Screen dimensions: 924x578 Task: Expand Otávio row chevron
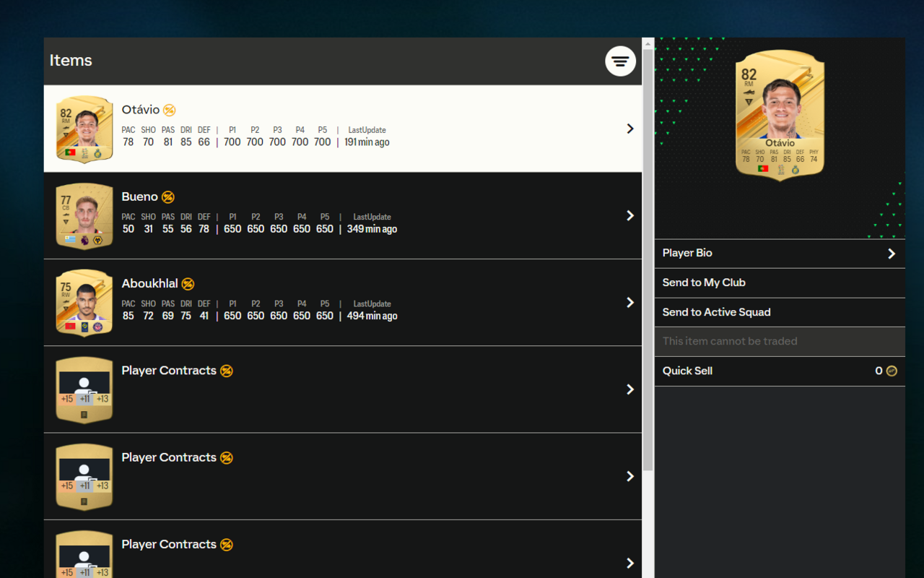pos(630,129)
